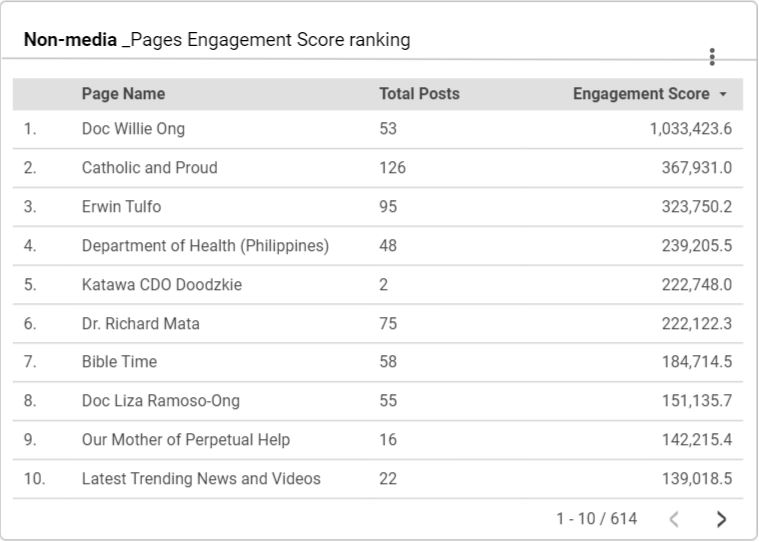
Task: Select the Doc Liza Ramoso-Ong row
Action: [x=378, y=401]
